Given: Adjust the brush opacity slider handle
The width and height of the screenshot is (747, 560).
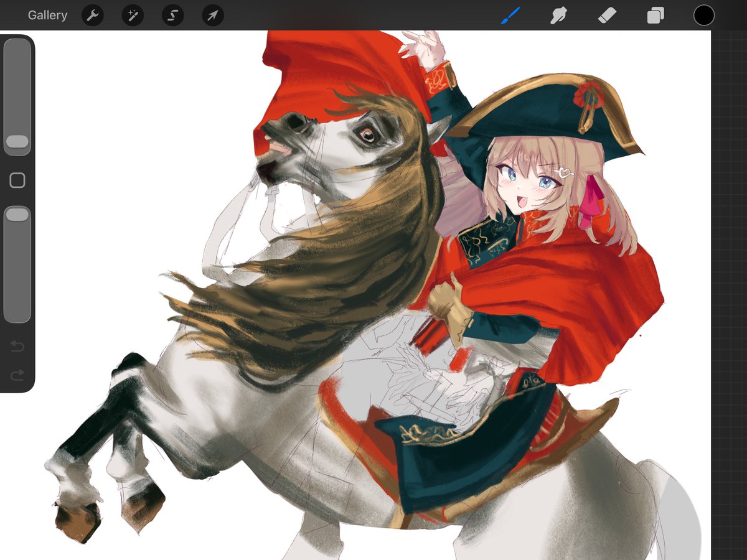Looking at the screenshot, I should (x=17, y=215).
